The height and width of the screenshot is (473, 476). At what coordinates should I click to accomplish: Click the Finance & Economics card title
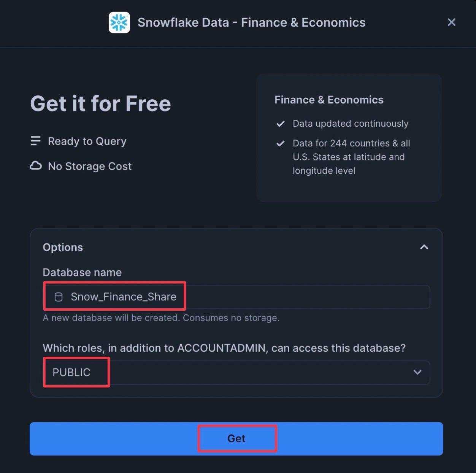(x=329, y=100)
